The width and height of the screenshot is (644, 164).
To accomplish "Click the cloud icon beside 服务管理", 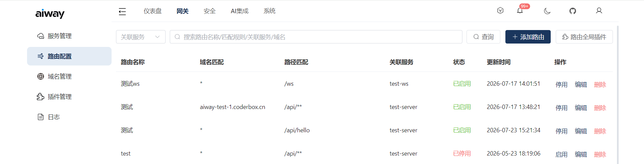I will [41, 36].
